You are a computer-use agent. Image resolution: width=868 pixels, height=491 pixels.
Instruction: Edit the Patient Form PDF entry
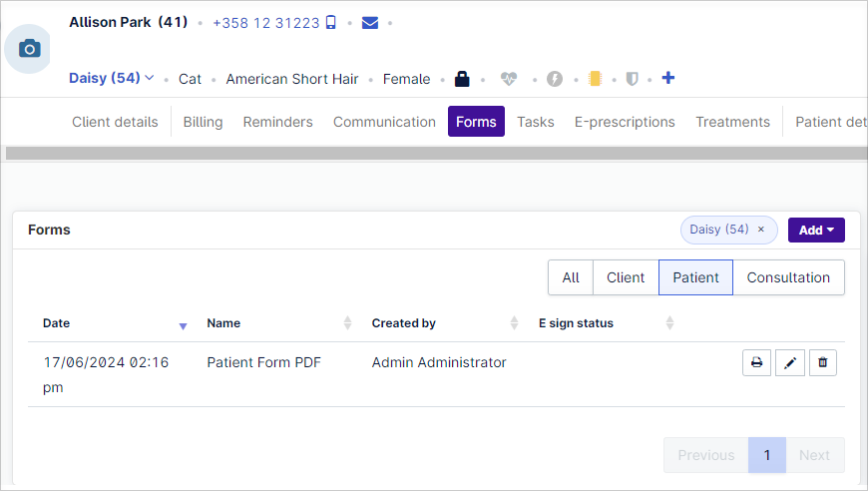[x=790, y=362]
